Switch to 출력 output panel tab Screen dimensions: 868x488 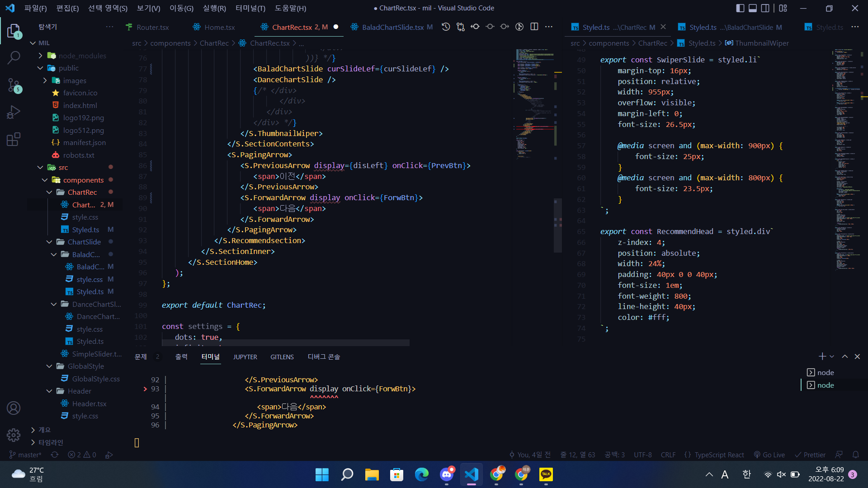pyautogui.click(x=181, y=357)
